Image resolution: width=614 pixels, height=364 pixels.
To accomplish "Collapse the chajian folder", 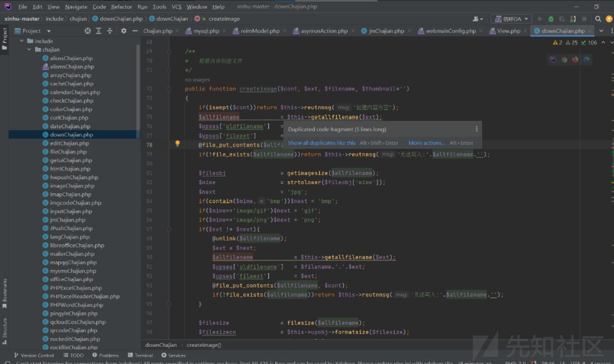I will click(29, 50).
